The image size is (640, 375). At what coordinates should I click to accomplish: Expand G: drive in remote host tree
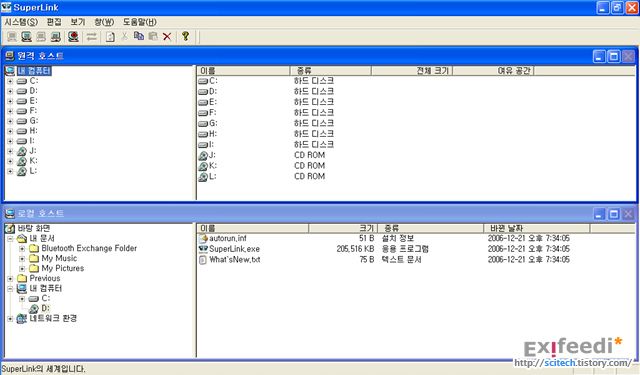click(x=10, y=121)
